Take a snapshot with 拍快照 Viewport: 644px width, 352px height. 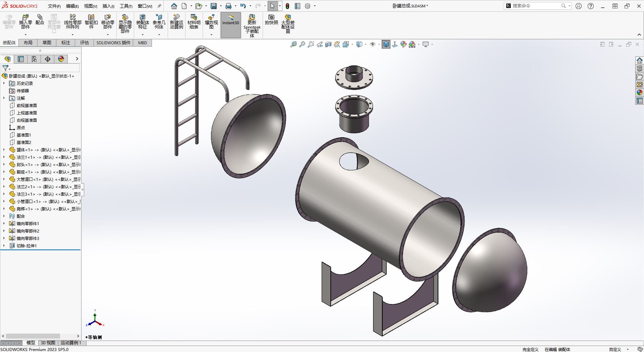click(x=271, y=20)
